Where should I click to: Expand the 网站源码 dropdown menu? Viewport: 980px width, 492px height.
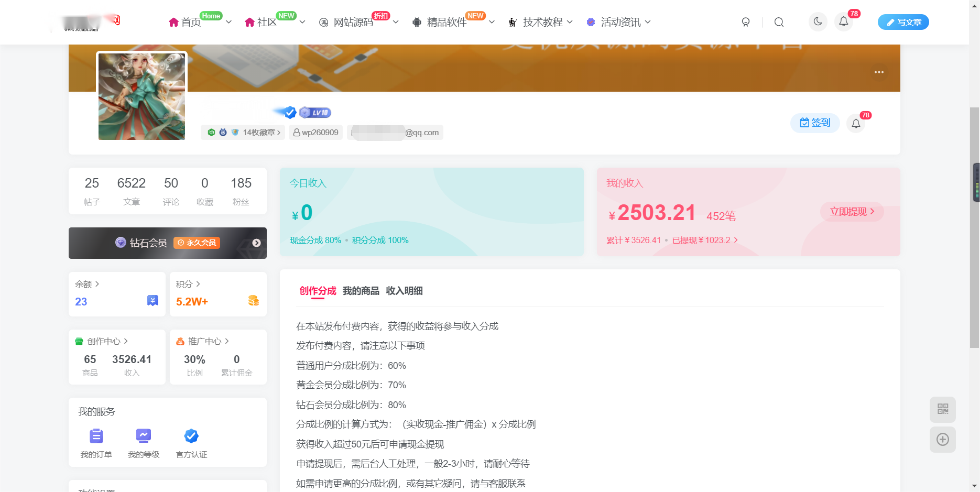(396, 23)
